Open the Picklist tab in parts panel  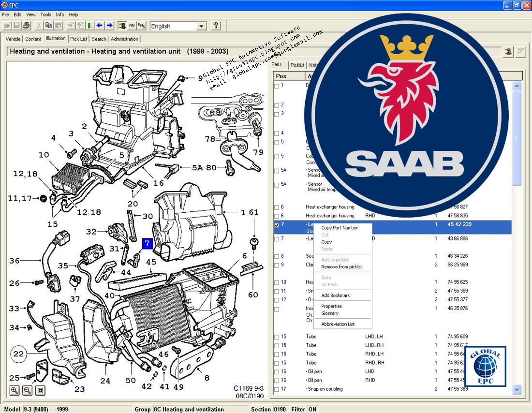297,65
